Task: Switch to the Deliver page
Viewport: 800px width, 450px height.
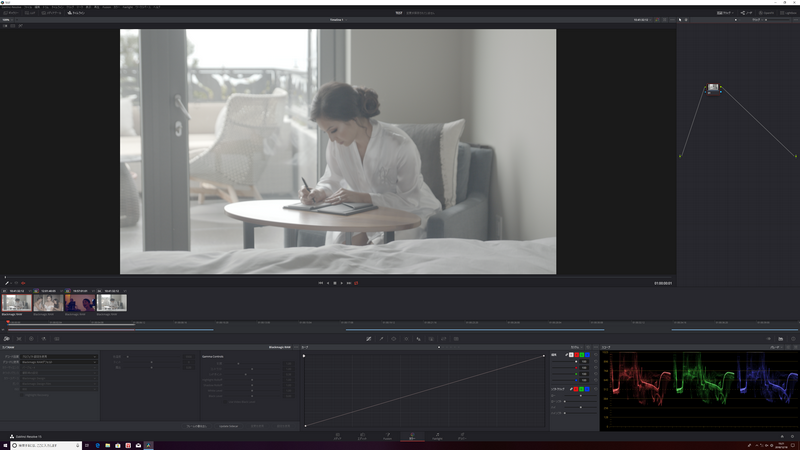Action: pos(462,436)
